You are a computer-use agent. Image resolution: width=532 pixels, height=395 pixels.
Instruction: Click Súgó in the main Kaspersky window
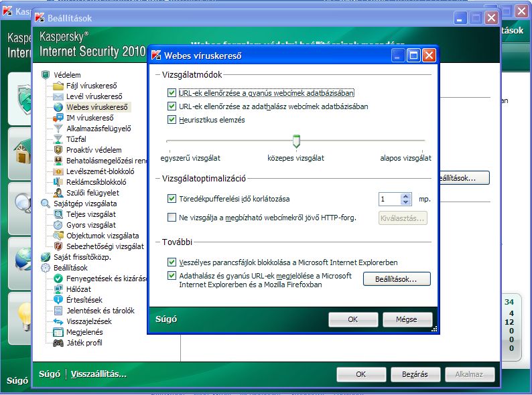point(17,380)
